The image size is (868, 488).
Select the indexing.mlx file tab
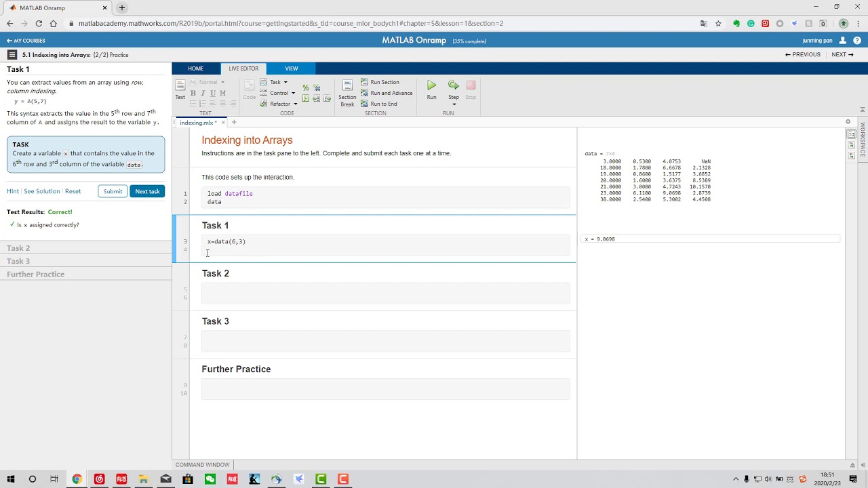click(198, 123)
